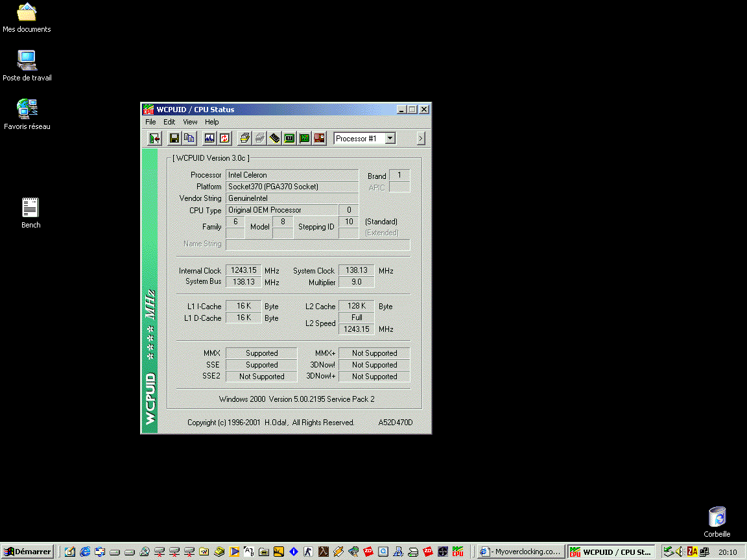Open the Help menu
This screenshot has height=560, width=747.
pos(212,122)
